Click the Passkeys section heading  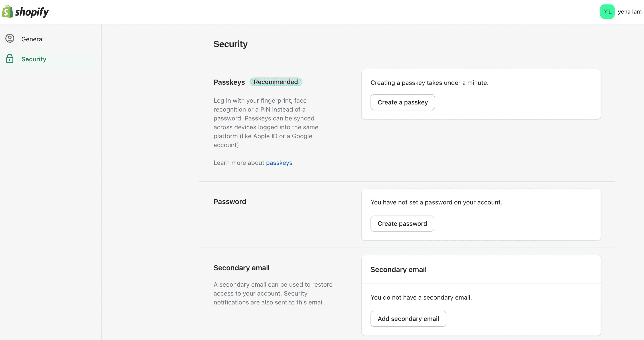(229, 82)
